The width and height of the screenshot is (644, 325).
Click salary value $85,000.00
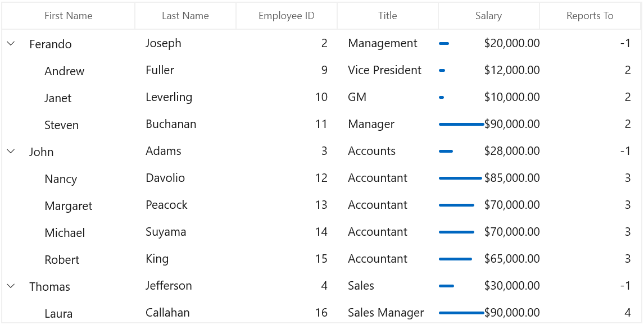(x=512, y=178)
